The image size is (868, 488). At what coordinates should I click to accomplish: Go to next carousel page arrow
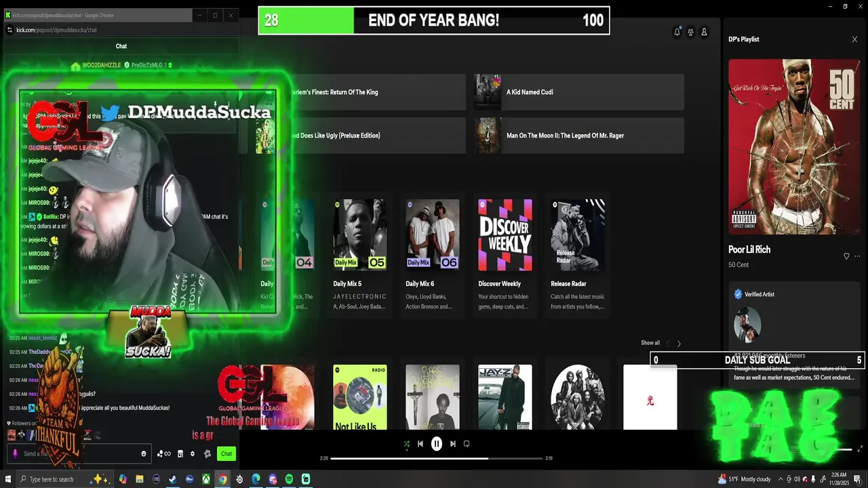click(x=679, y=344)
